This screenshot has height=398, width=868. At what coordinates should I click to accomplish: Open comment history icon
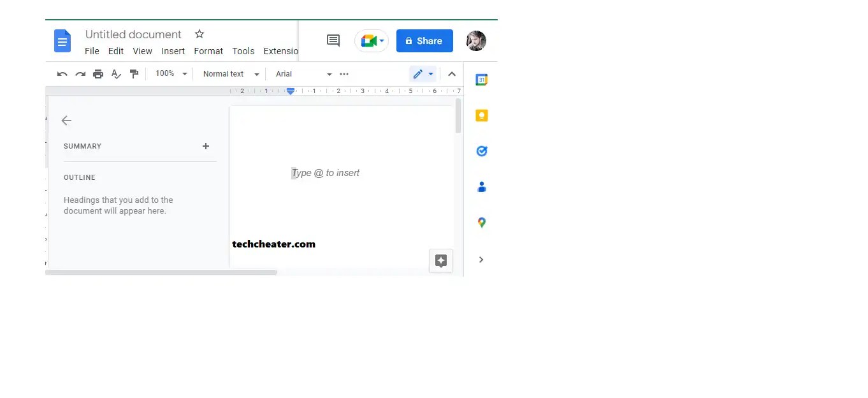point(333,40)
